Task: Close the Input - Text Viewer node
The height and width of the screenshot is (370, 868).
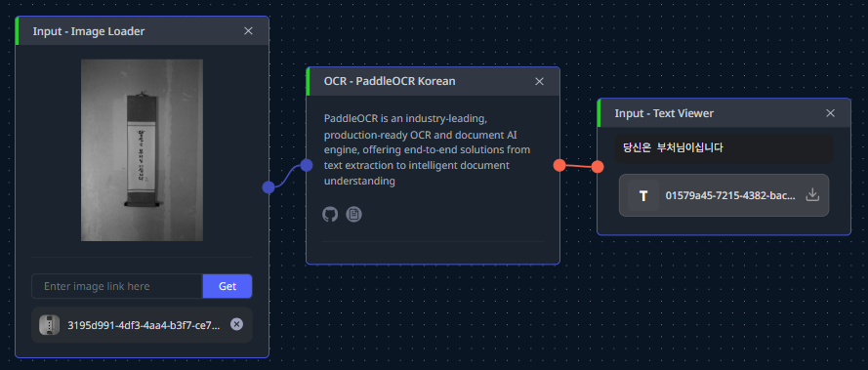Action: pos(830,113)
